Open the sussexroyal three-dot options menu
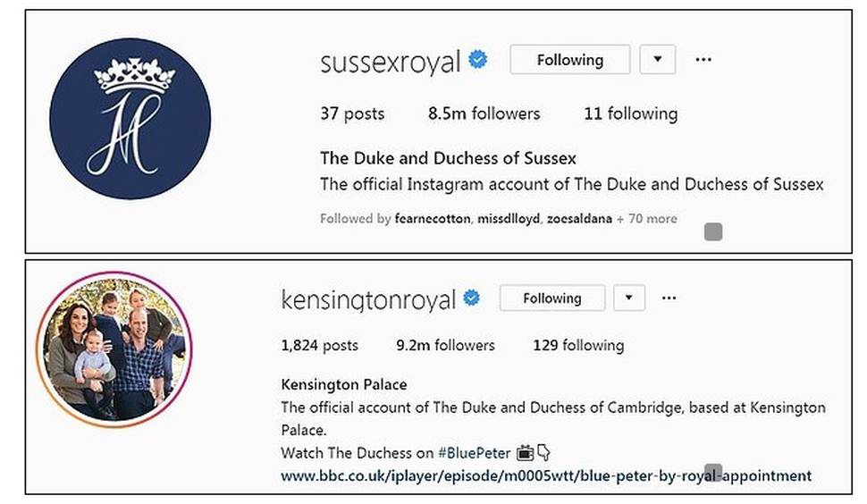Image resolution: width=867 pixels, height=504 pixels. point(703,60)
